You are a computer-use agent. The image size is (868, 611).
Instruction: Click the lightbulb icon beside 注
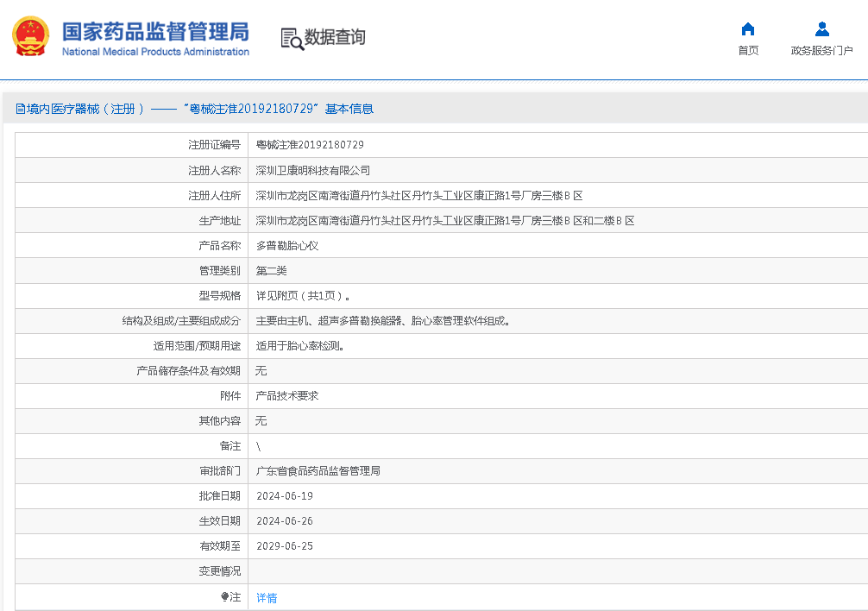click(x=226, y=596)
